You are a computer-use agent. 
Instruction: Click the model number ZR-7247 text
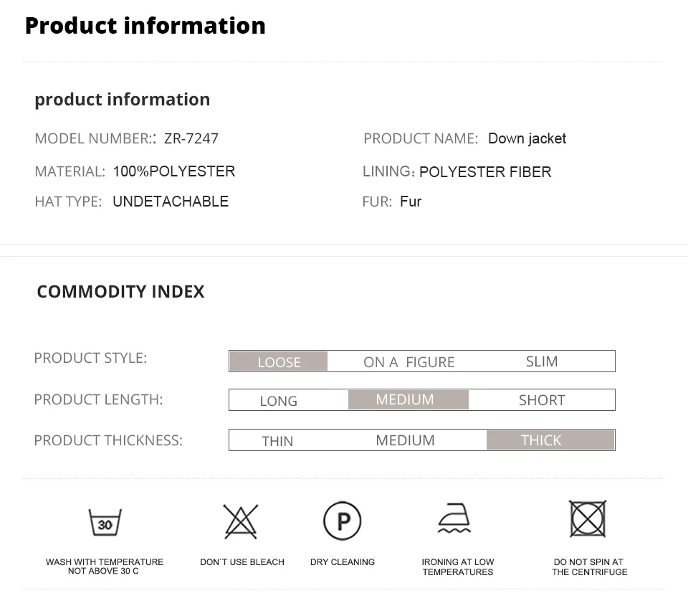[191, 138]
